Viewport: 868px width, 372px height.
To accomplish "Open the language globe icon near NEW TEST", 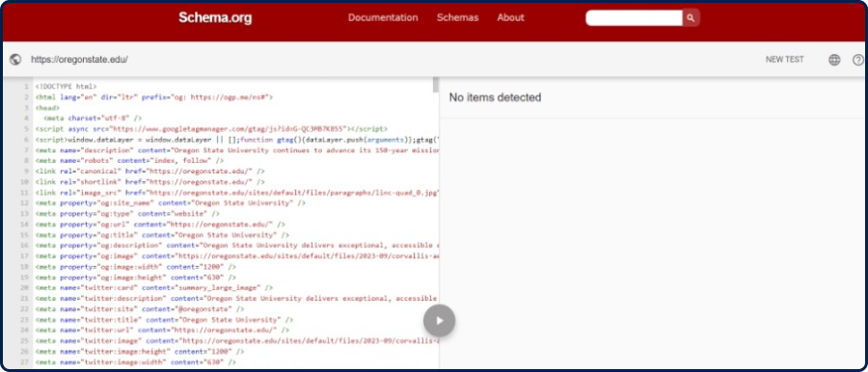I will (x=834, y=60).
